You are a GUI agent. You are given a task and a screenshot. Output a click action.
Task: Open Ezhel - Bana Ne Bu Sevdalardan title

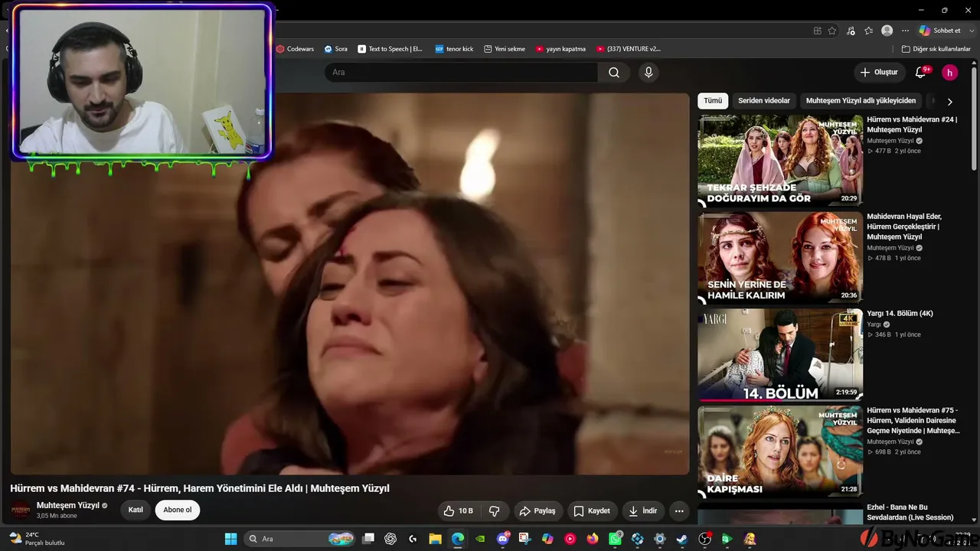910,513
